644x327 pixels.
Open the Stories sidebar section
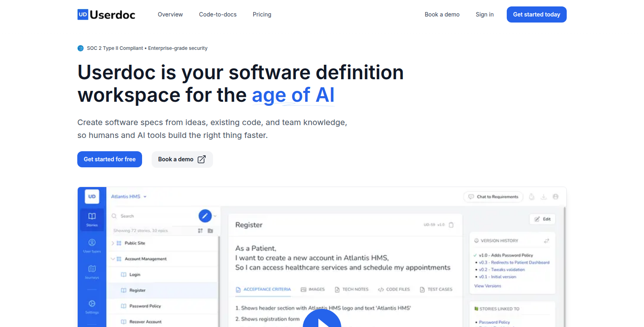click(92, 219)
